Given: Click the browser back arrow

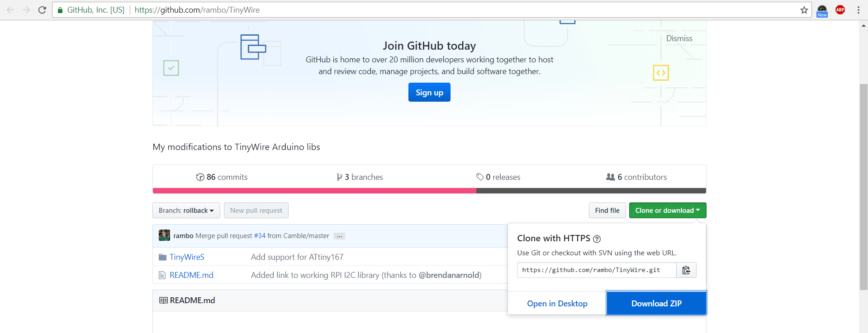Looking at the screenshot, I should tap(10, 10).
